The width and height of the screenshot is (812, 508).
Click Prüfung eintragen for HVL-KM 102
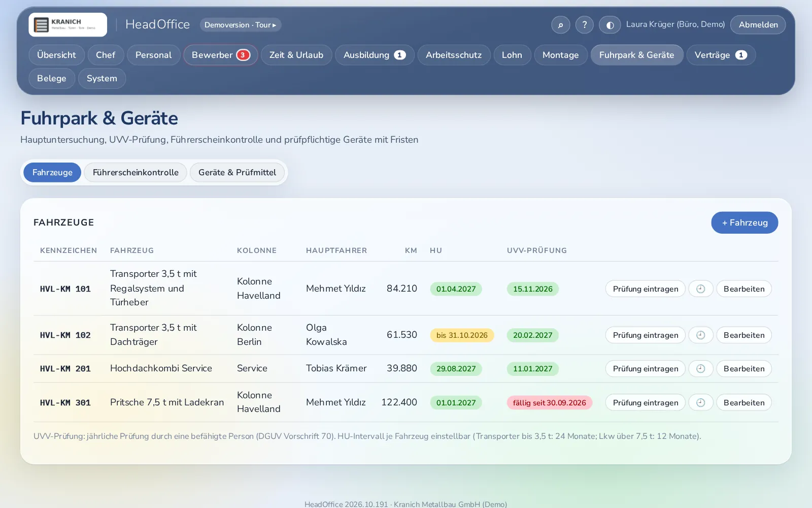point(645,335)
